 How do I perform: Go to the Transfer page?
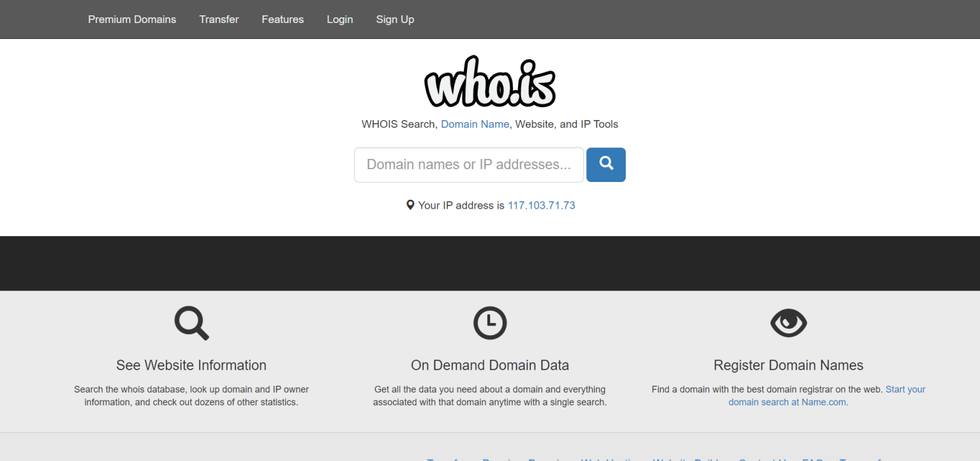[219, 19]
